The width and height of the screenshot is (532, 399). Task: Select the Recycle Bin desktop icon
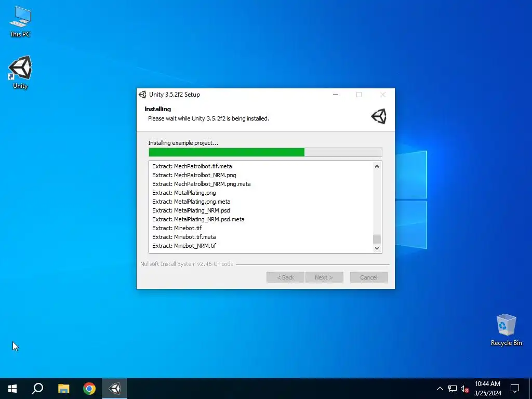pyautogui.click(x=506, y=330)
